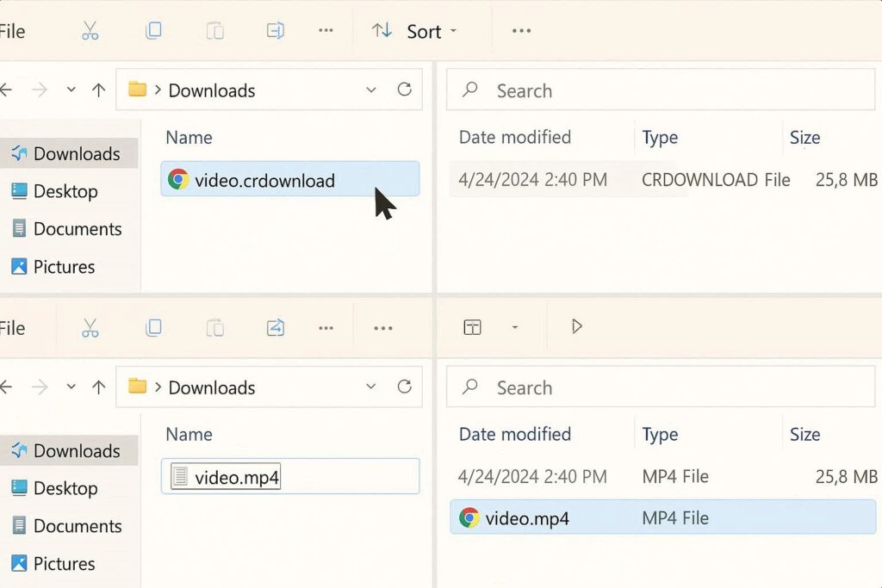Select the video.crdownload file
882x588 pixels.
[x=264, y=181]
